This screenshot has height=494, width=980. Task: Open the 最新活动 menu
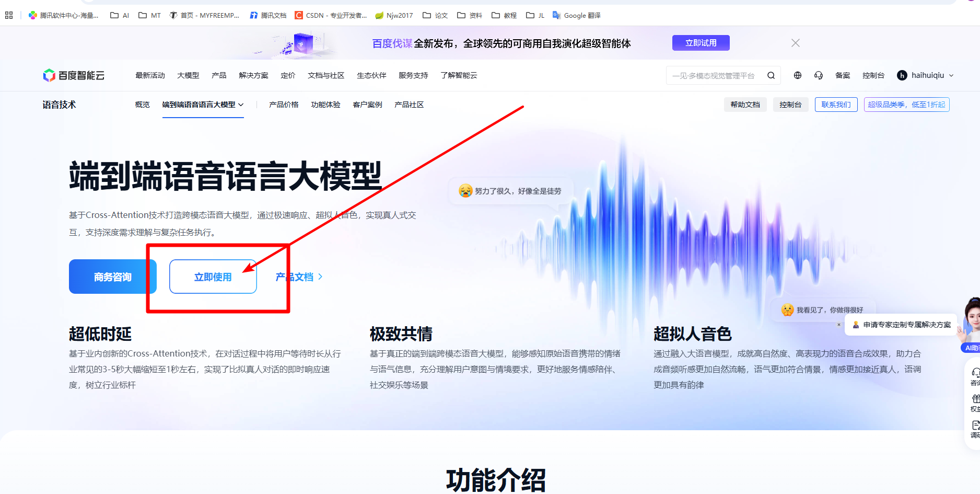[150, 75]
